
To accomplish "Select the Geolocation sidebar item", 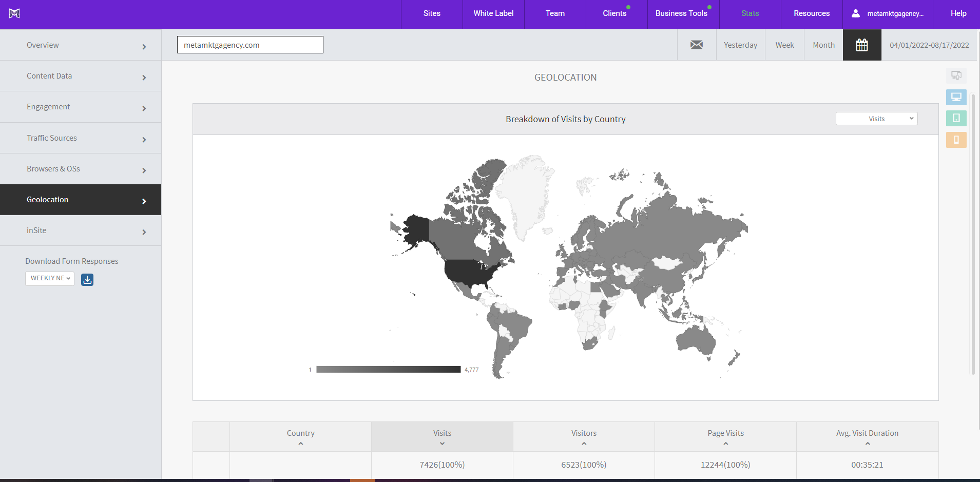I will point(81,200).
